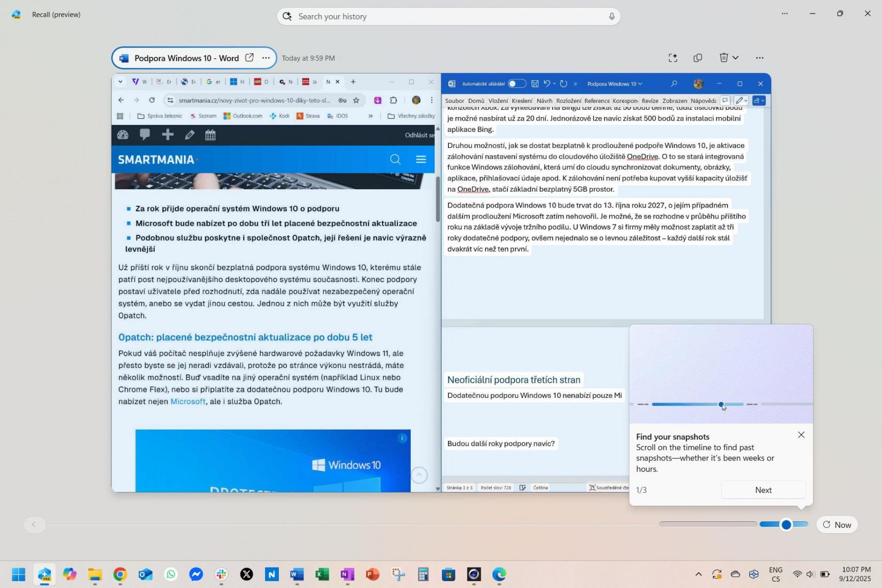882x588 pixels.
Task: Open the snapshot's more actions menu right of the trash icon
Action: [x=759, y=58]
